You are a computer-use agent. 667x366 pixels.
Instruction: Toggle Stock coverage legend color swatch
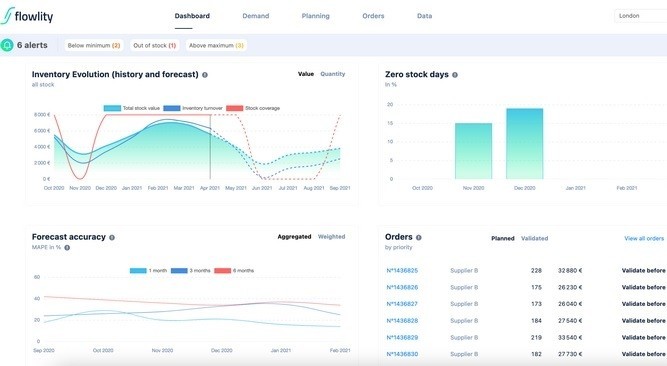(x=234, y=108)
